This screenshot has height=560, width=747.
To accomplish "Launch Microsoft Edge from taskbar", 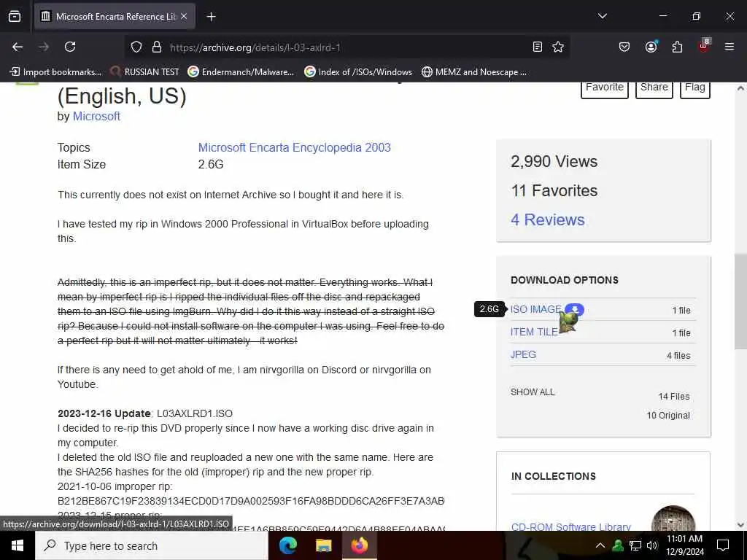I will 287,545.
